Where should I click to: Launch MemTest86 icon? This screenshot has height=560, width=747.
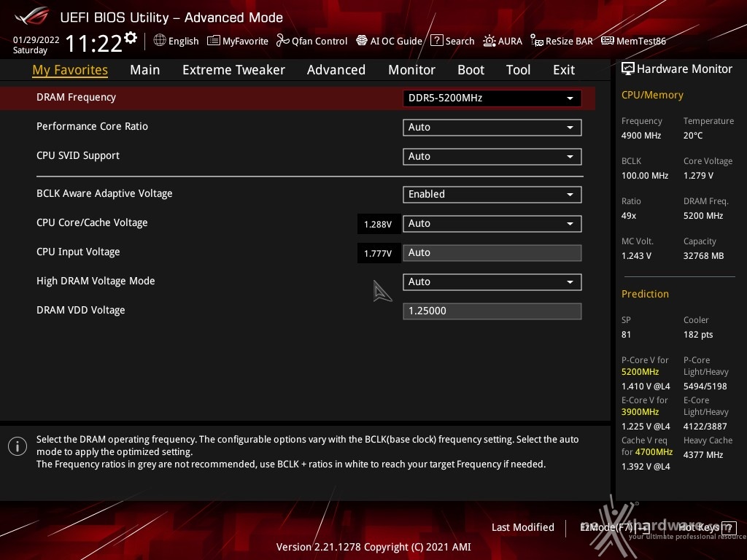tap(608, 41)
